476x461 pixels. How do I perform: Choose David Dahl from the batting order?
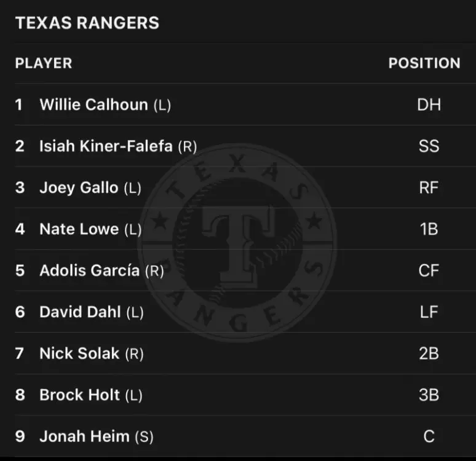80,312
